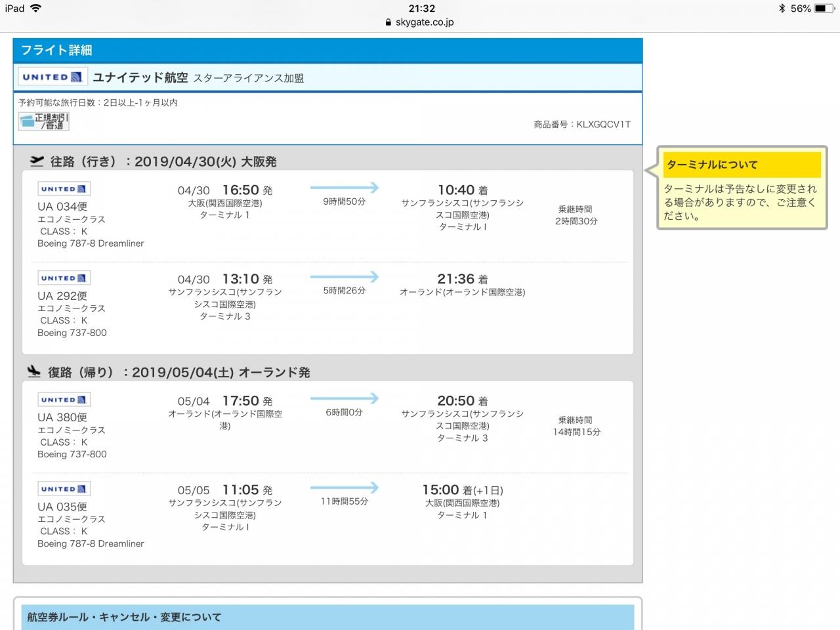Tap the skygate.co.jp address bar
Viewport: 840px width, 630px height.
[x=420, y=22]
